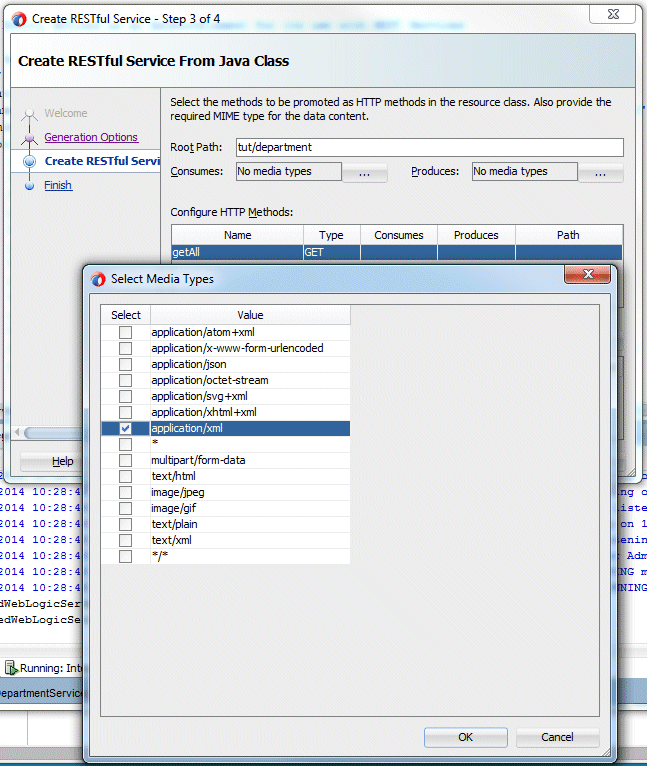
Task: Close the Select Media Types dialog
Action: click(588, 274)
